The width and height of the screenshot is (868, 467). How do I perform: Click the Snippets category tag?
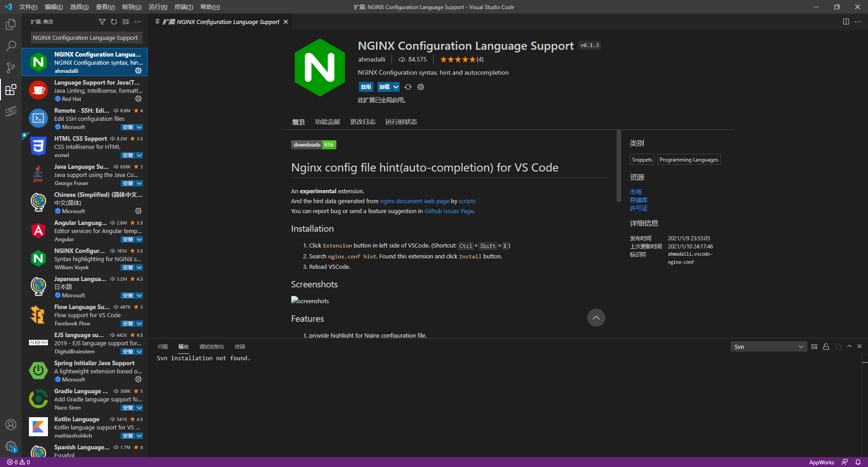click(x=642, y=160)
